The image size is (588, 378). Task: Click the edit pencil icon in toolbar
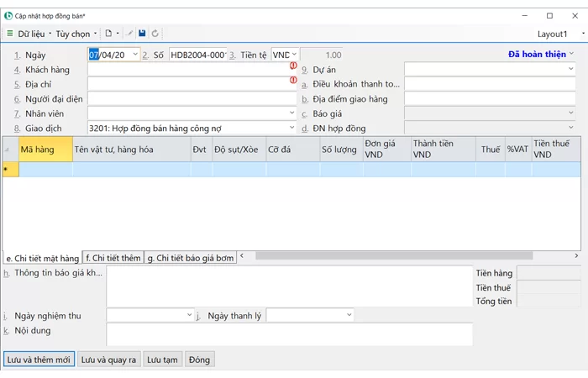click(129, 34)
